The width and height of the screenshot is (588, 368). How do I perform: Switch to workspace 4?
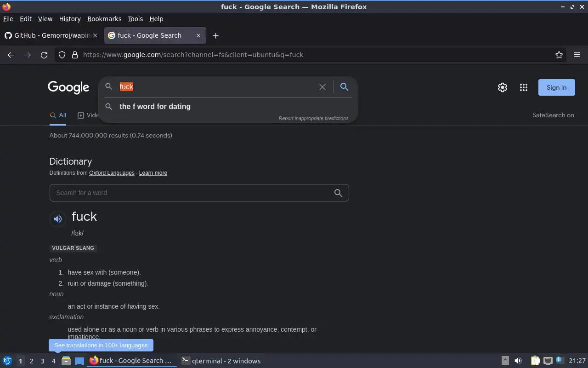(53, 361)
